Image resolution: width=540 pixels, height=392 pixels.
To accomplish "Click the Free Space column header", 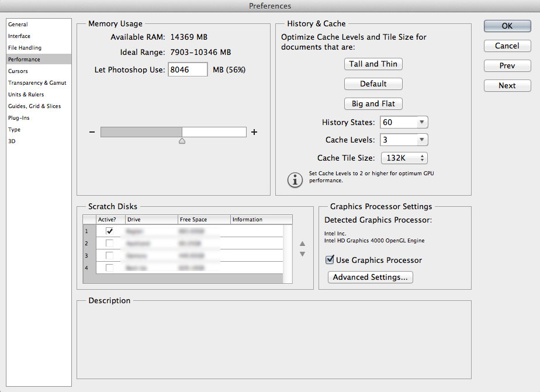I will 204,220.
